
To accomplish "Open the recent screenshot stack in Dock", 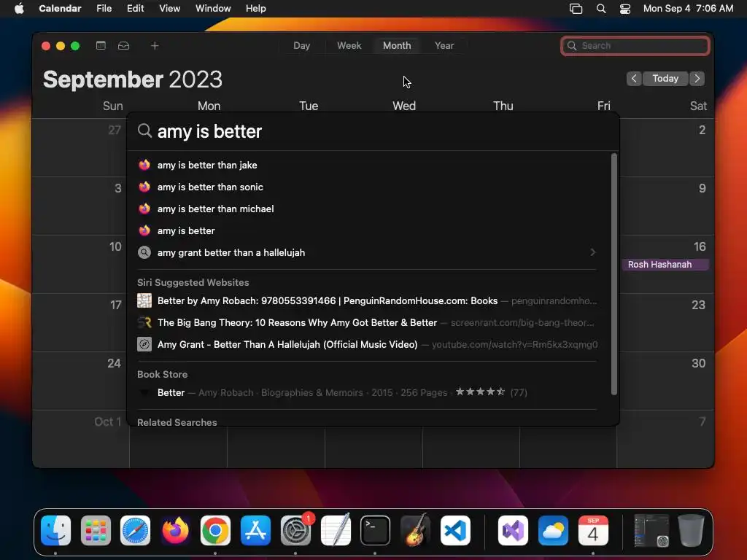I will (651, 531).
